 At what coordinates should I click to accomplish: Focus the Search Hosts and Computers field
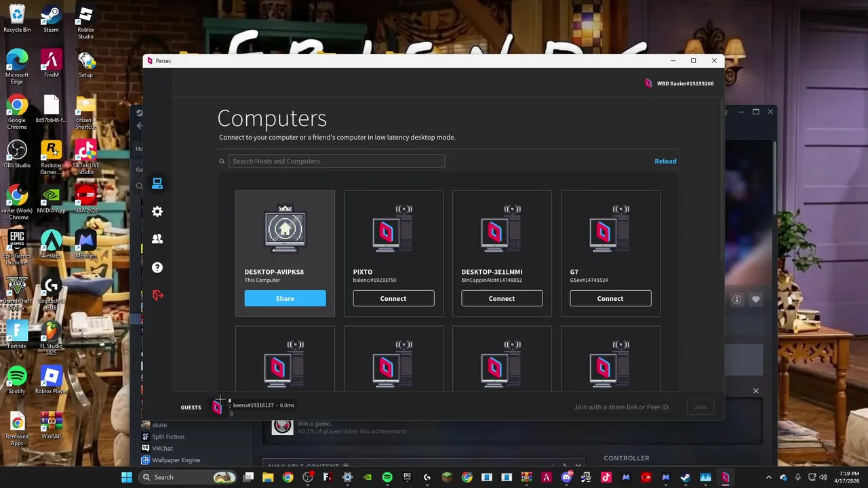pyautogui.click(x=336, y=161)
